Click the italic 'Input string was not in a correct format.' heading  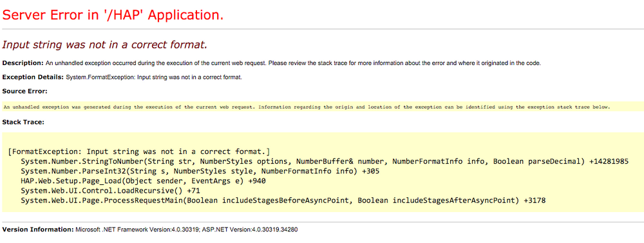tap(105, 44)
